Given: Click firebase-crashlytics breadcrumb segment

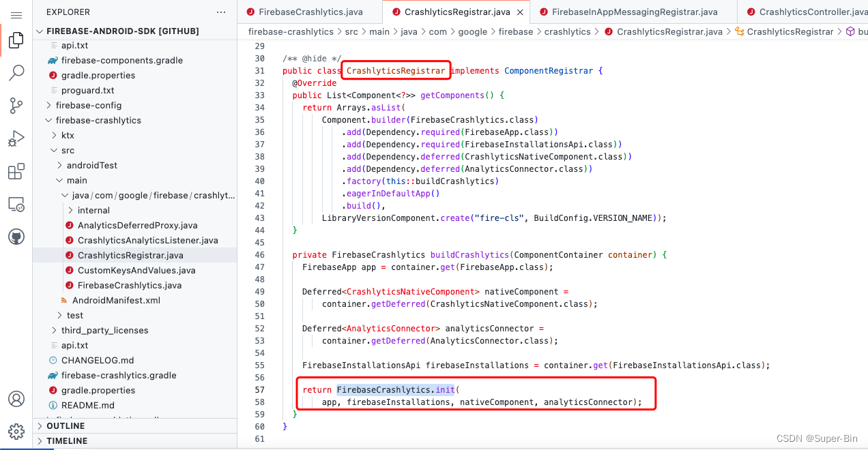Looking at the screenshot, I should coord(291,31).
